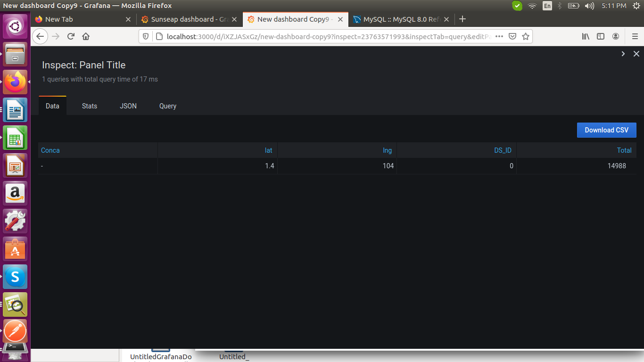Open the Firefox library icon

tap(585, 36)
